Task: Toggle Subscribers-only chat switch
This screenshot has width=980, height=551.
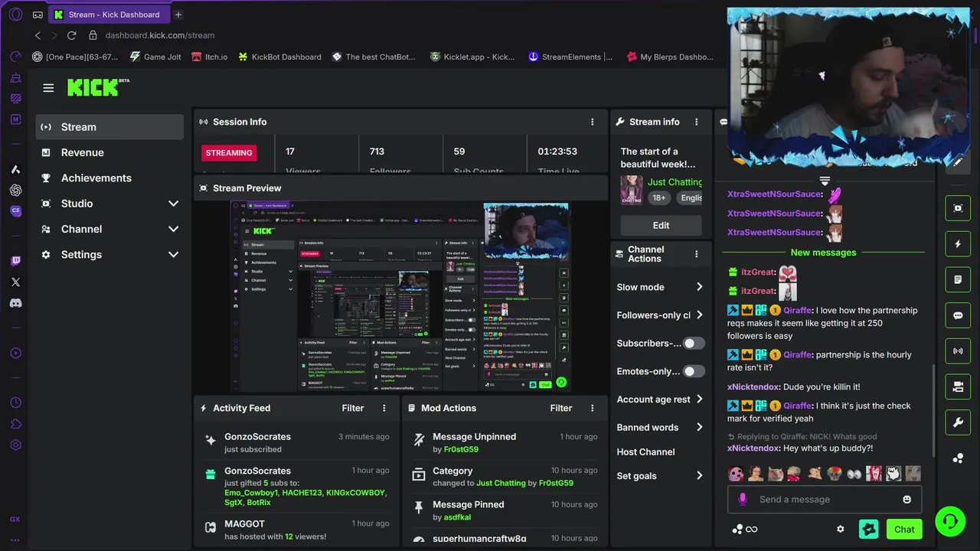Action: point(694,344)
